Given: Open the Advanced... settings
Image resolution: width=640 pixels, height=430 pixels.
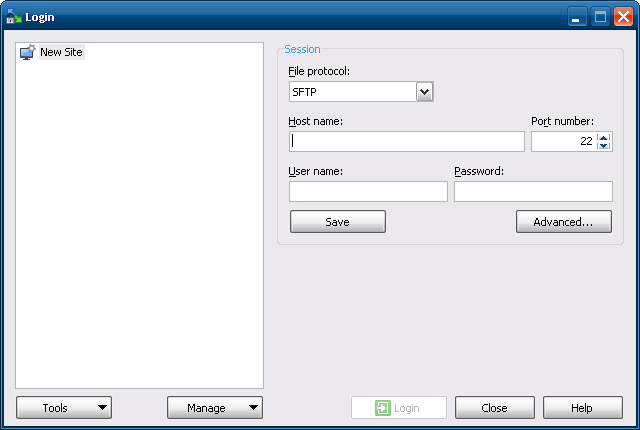Looking at the screenshot, I should (564, 222).
